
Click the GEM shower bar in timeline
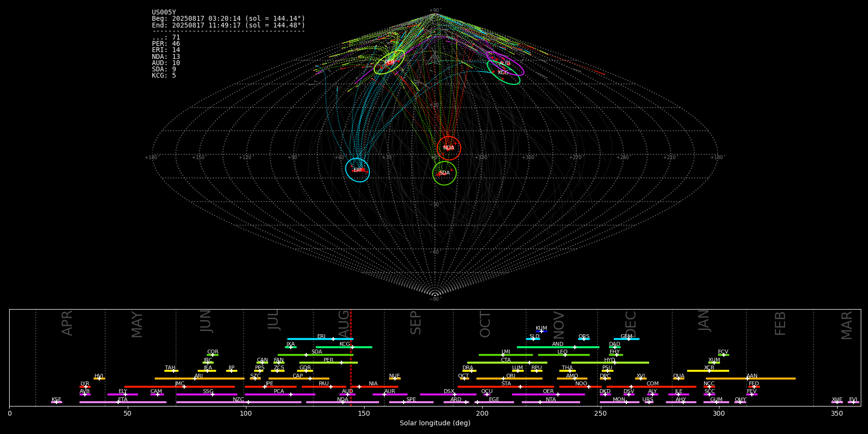coord(626,339)
